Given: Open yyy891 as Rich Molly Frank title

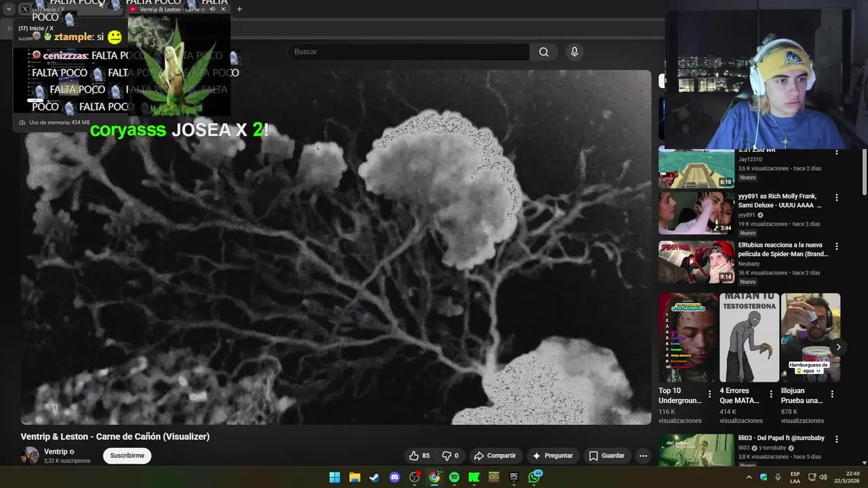Looking at the screenshot, I should pyautogui.click(x=780, y=201).
